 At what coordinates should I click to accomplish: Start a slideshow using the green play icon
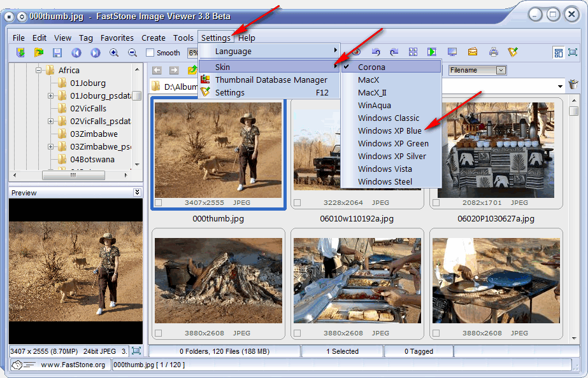431,53
